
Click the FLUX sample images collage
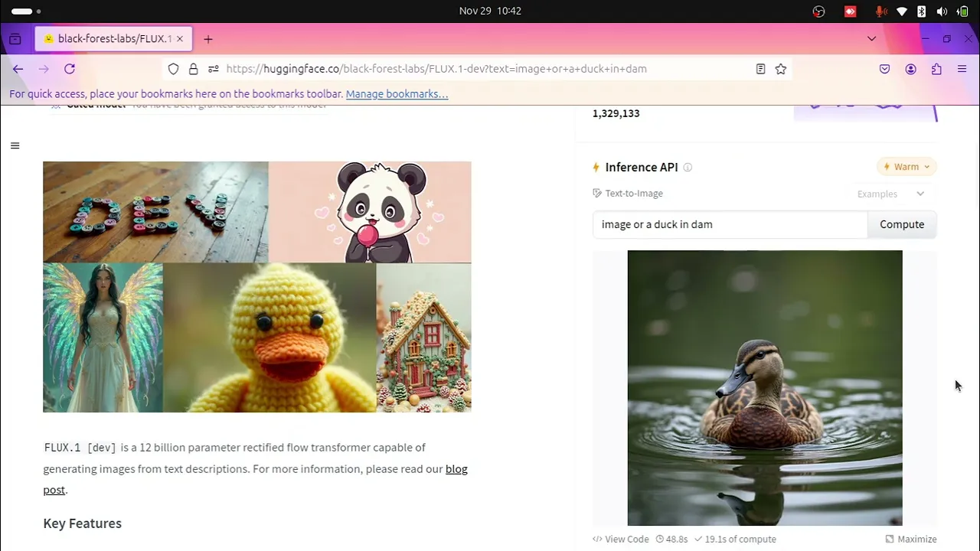[257, 287]
